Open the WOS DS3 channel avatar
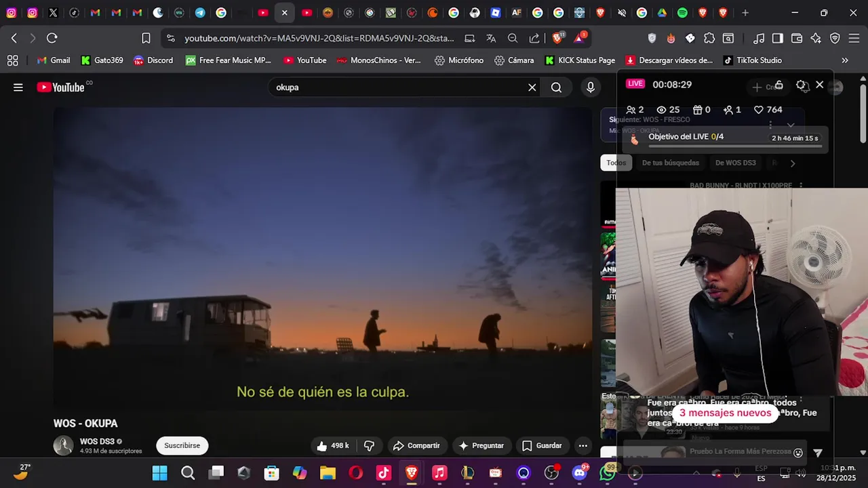868x488 pixels. [x=63, y=445]
